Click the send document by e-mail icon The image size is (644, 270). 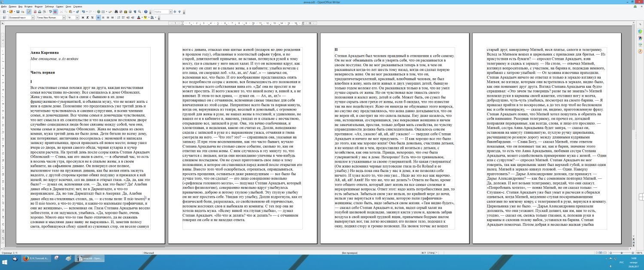click(22, 12)
